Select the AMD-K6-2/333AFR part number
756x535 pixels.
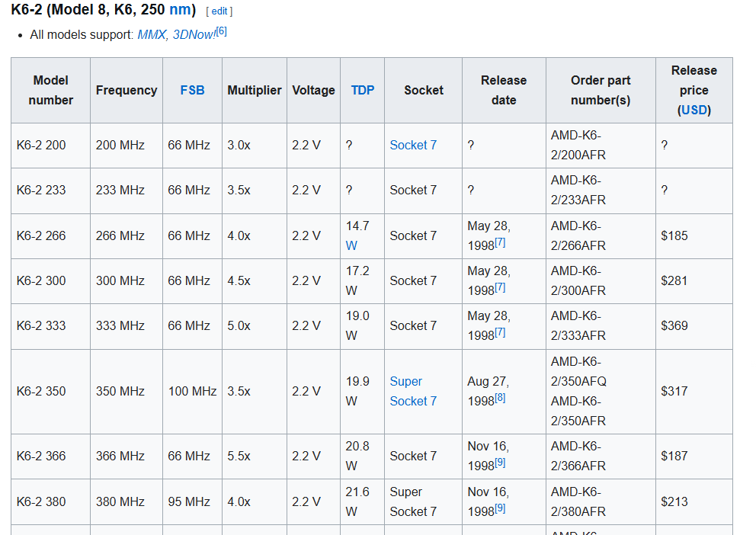click(x=578, y=325)
